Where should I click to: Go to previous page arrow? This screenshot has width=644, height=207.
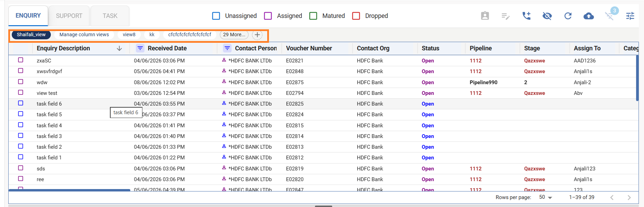point(612,197)
